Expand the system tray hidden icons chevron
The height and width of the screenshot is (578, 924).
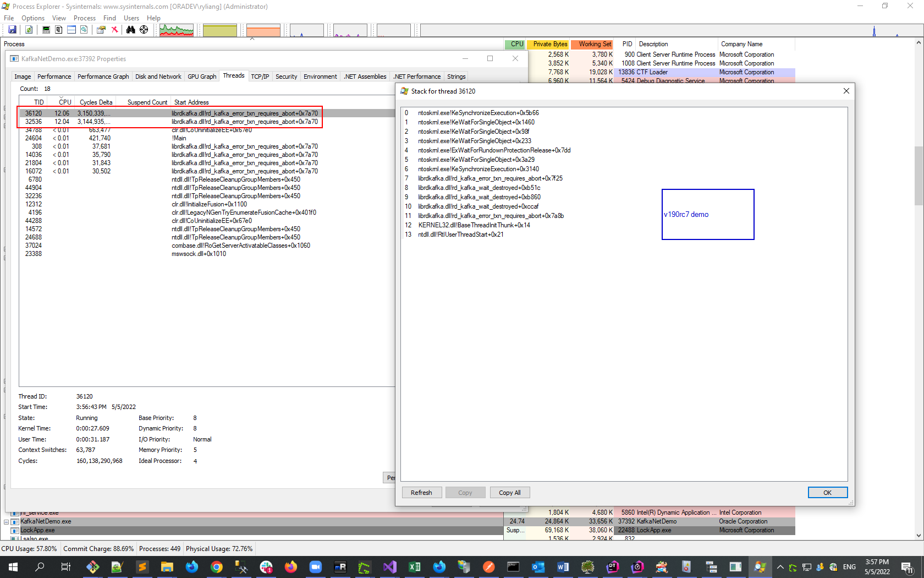[780, 567]
